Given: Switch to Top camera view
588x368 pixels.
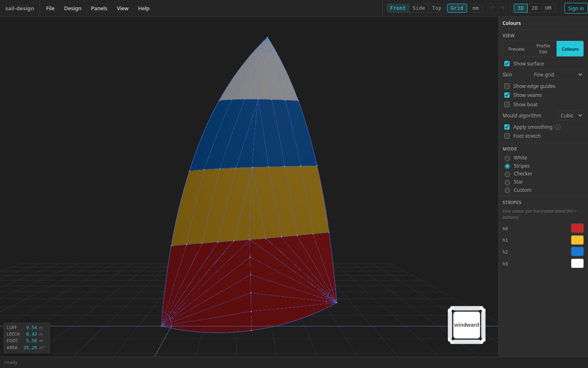Looking at the screenshot, I should pyautogui.click(x=437, y=8).
